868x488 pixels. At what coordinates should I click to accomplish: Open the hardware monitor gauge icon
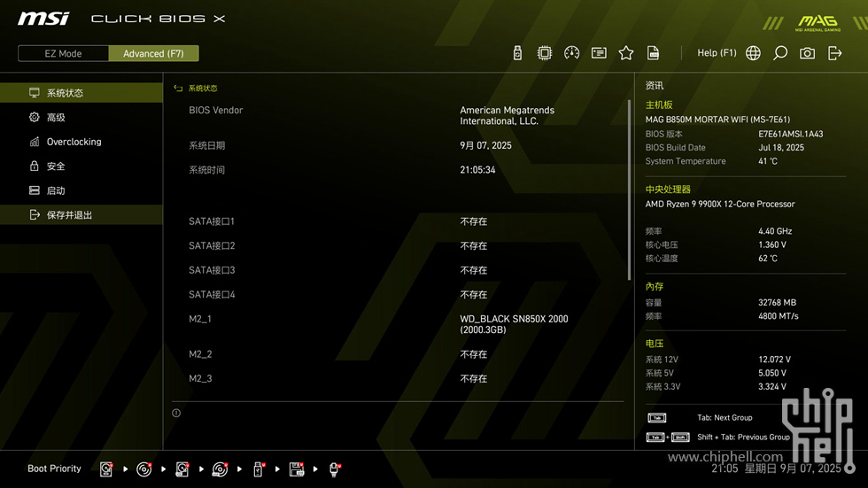click(x=572, y=53)
